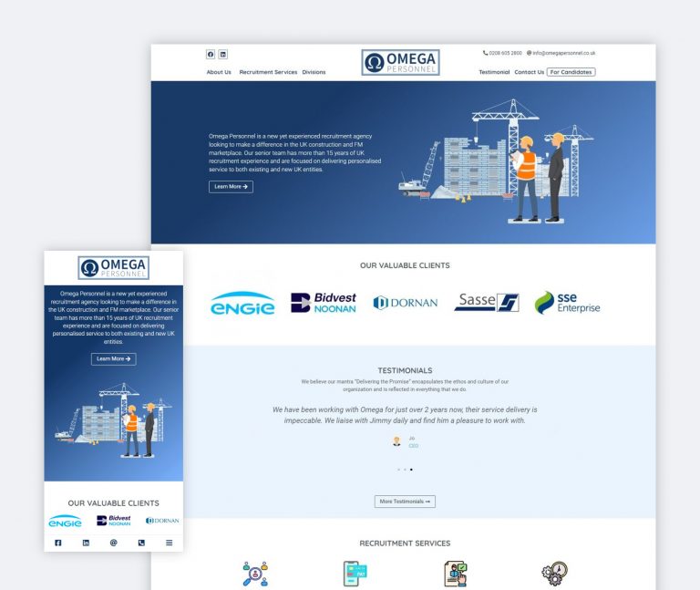Go to the Contact Us page
The width and height of the screenshot is (700, 590).
(529, 72)
